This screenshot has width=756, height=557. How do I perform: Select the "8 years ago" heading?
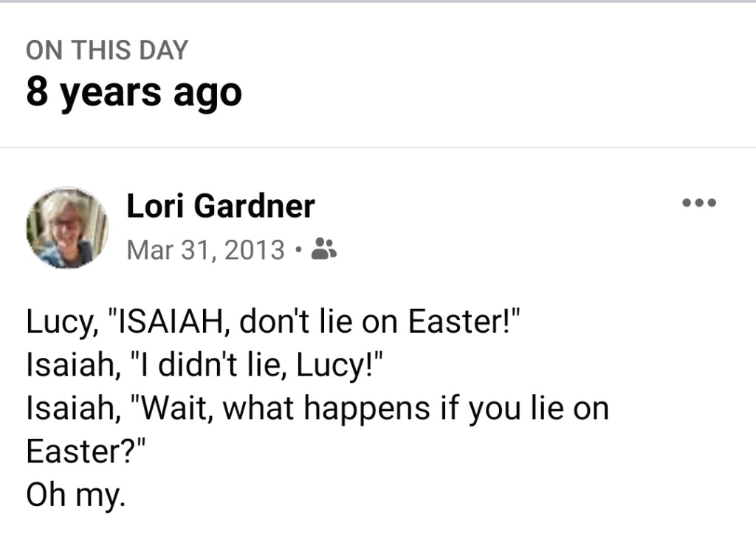pos(134,92)
